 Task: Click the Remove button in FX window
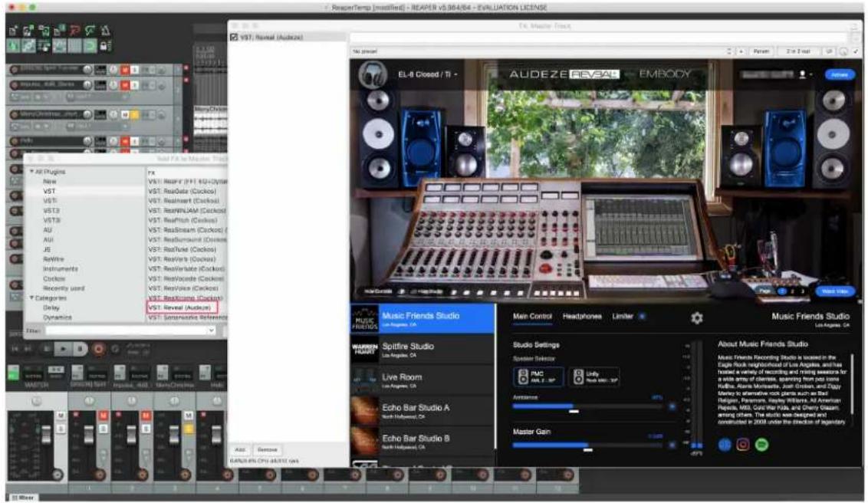(x=268, y=450)
